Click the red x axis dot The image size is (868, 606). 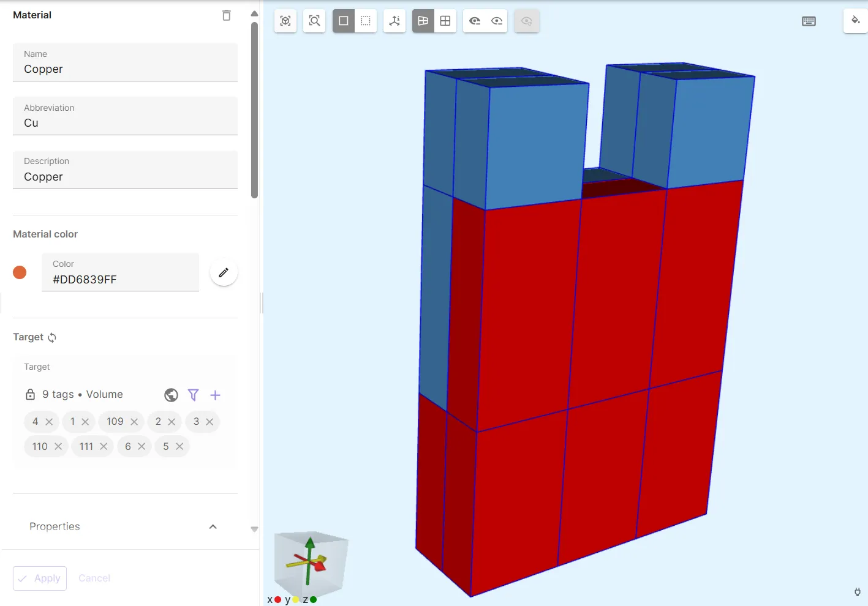[x=277, y=600]
